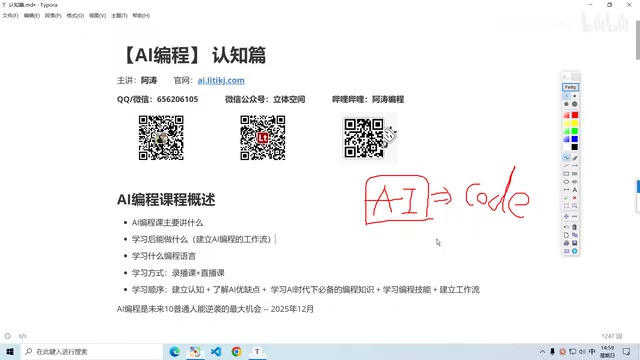Screen dimensions: 640x360
Task: Click the Windows taskbar search box
Action: [92, 352]
